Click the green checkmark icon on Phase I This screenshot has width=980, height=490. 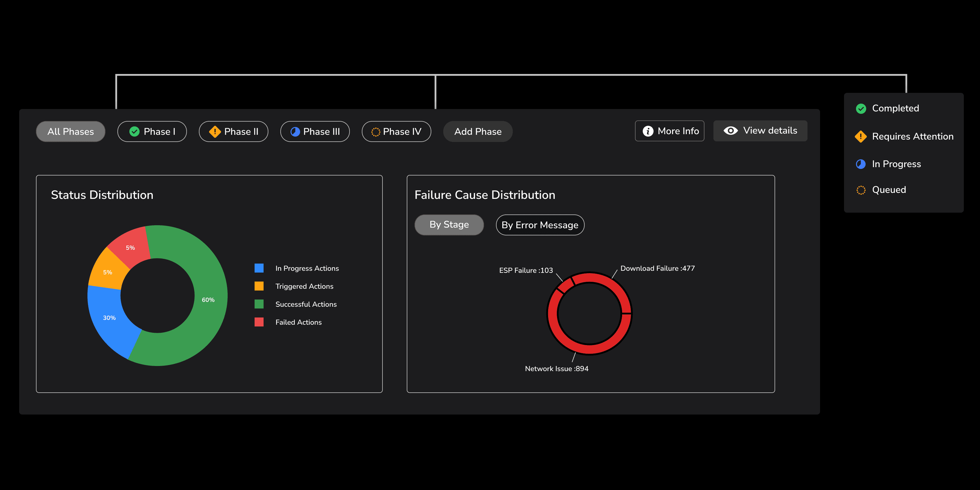134,131
